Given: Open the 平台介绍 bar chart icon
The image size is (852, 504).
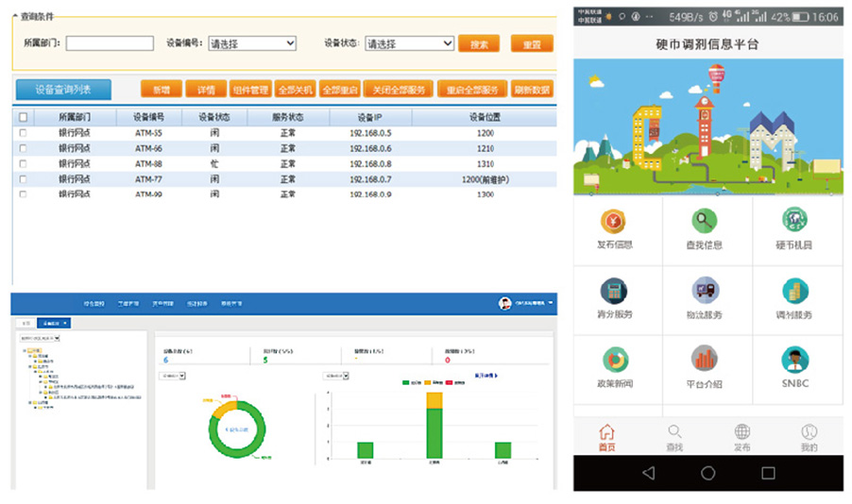Looking at the screenshot, I should click(x=704, y=360).
